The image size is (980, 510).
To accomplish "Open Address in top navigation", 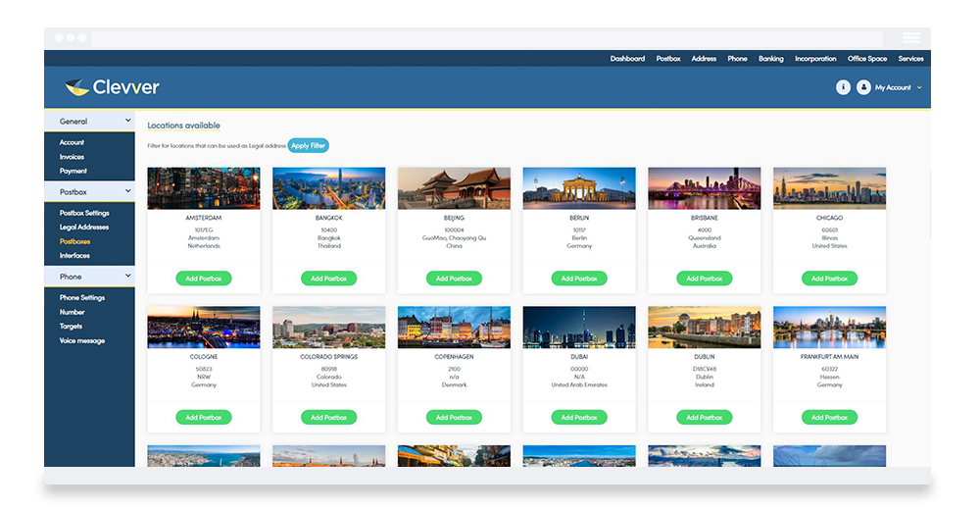I will pos(704,59).
